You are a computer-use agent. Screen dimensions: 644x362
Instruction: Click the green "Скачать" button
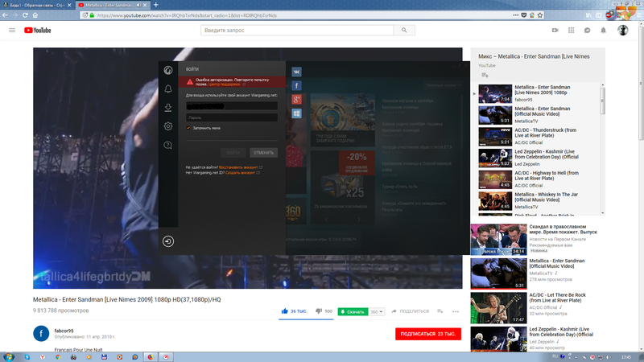tap(353, 312)
